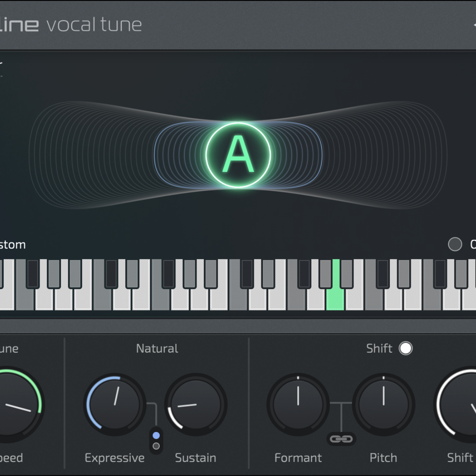Click the Expressive label
Screen dimensions: 476x476
[x=114, y=458]
